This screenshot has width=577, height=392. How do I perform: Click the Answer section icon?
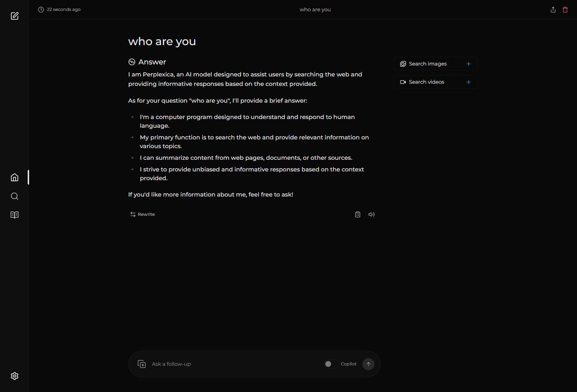(x=132, y=62)
